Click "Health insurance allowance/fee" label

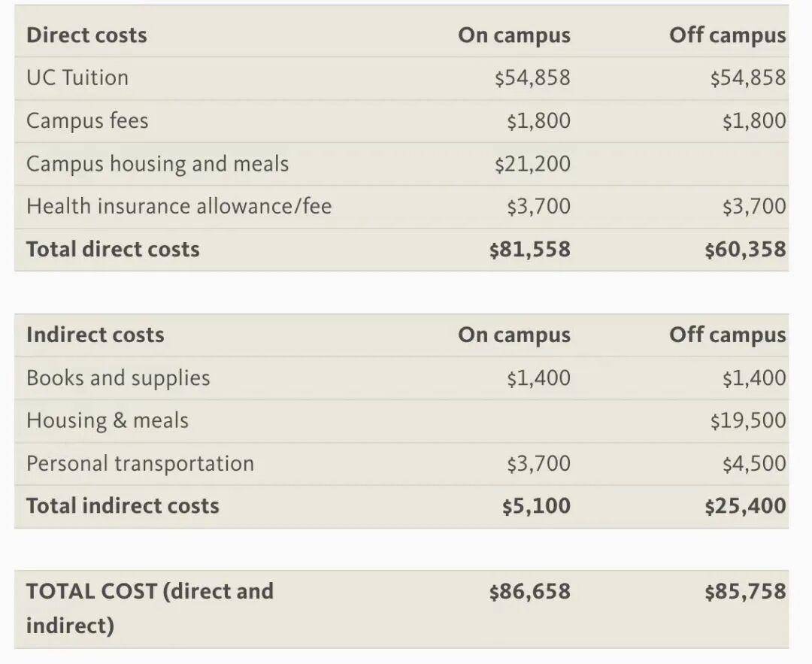pyautogui.click(x=179, y=207)
